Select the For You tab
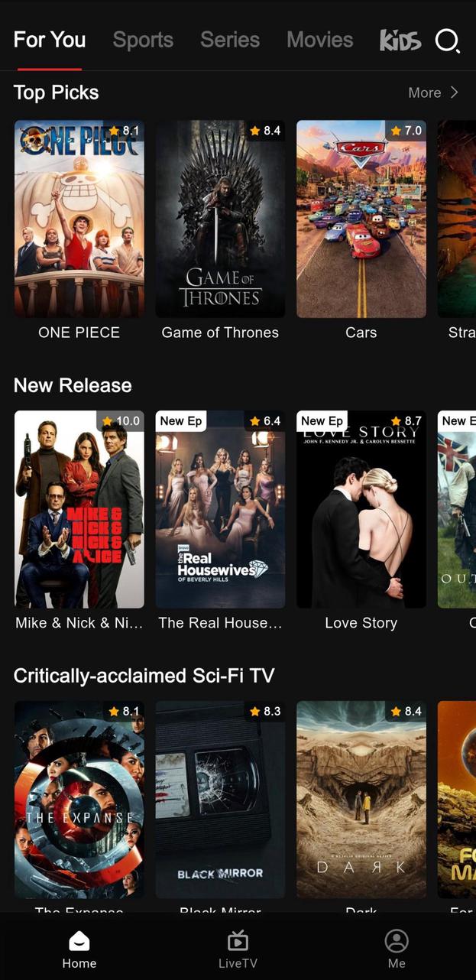 coord(50,40)
